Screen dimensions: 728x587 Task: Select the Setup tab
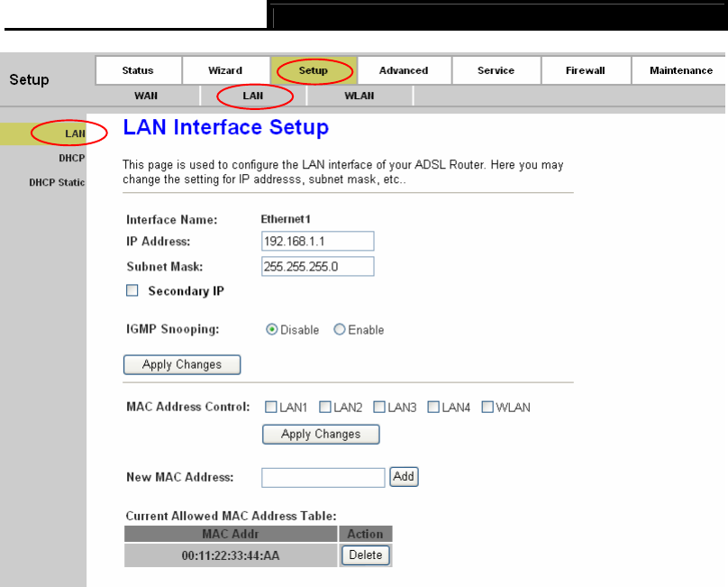click(314, 70)
